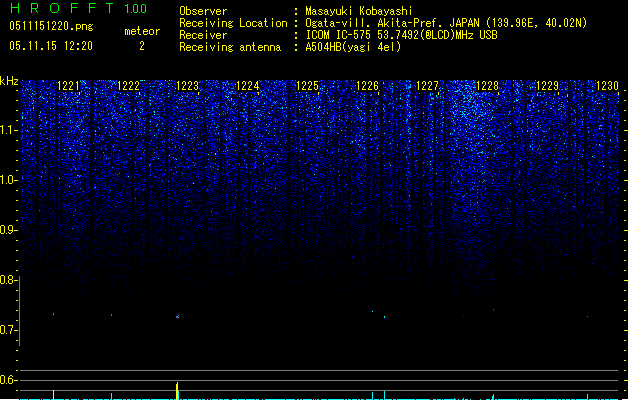This screenshot has height=400, width=629.
Task: Click the 1230 time marker
Action: (607, 86)
